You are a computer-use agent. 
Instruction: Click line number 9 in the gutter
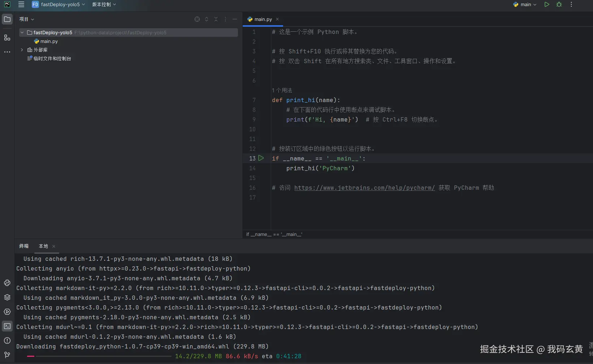[254, 119]
